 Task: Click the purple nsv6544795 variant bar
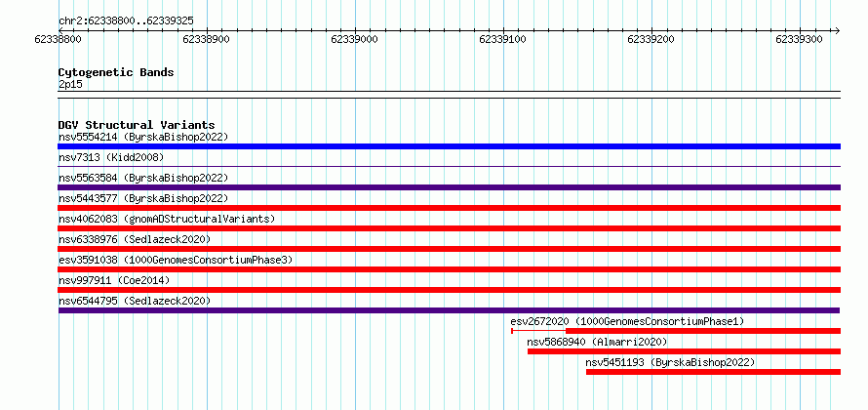pos(449,310)
